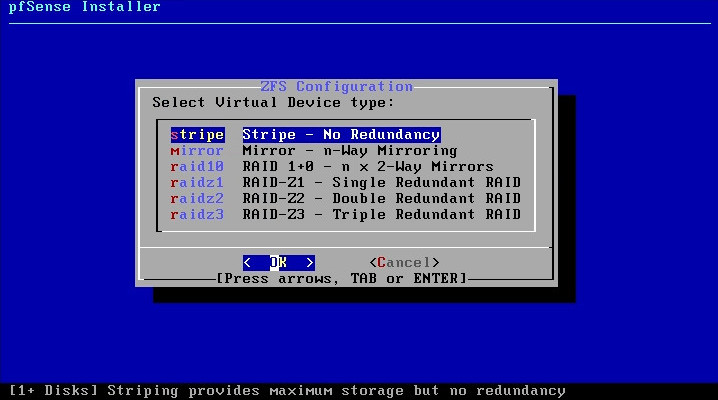Select 'RAID-Z3 - Triple Redundant RAID'

click(x=381, y=214)
